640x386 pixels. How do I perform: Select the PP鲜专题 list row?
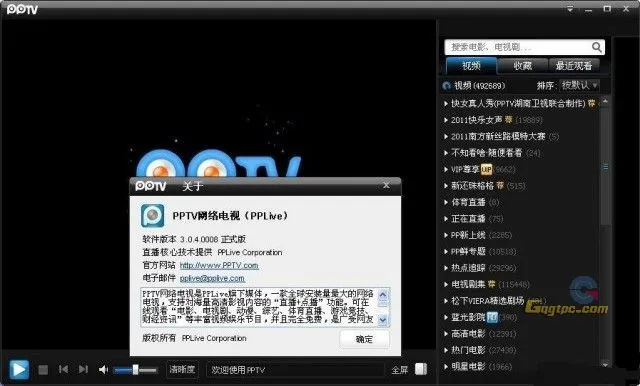click(x=520, y=251)
